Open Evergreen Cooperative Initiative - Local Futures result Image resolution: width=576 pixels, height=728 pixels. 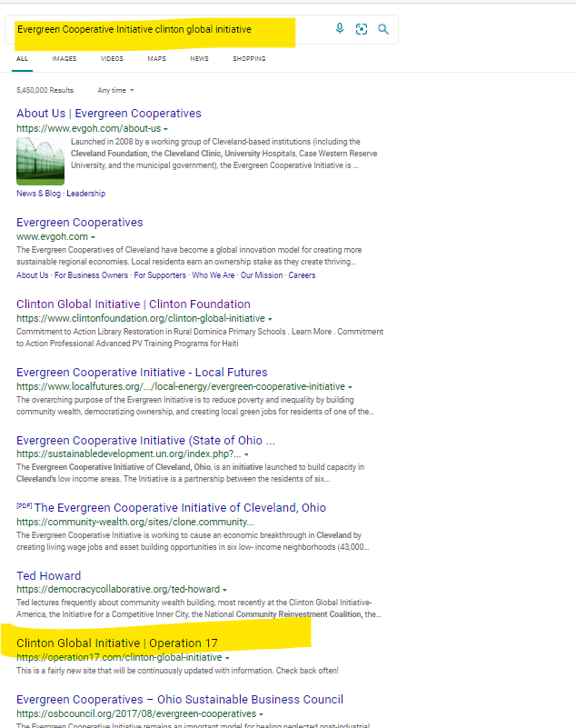click(x=142, y=373)
